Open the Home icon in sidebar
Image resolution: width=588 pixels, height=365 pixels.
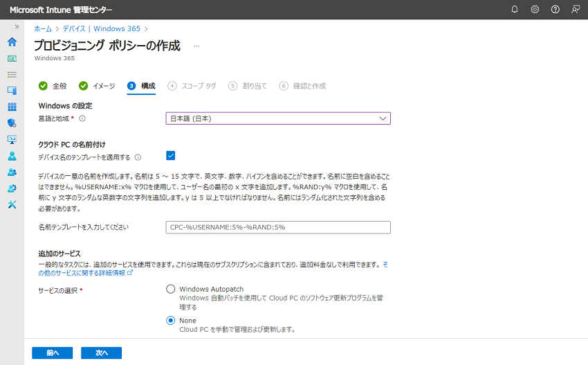(x=12, y=42)
